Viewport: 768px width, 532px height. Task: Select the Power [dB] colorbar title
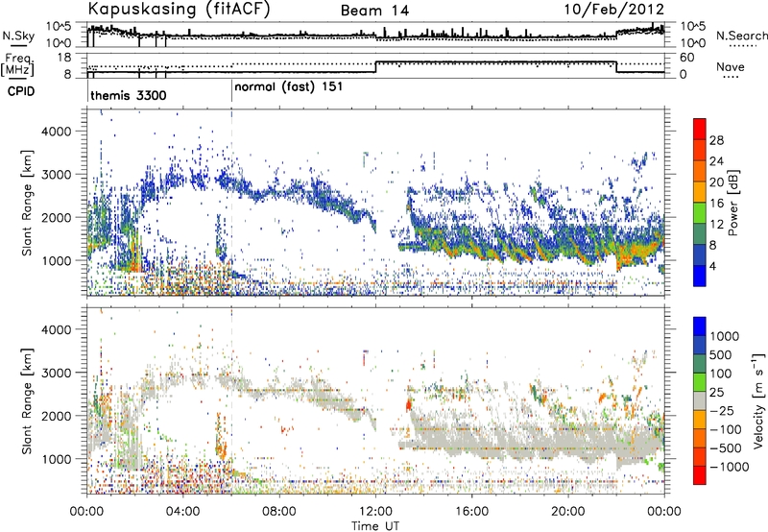pos(732,203)
